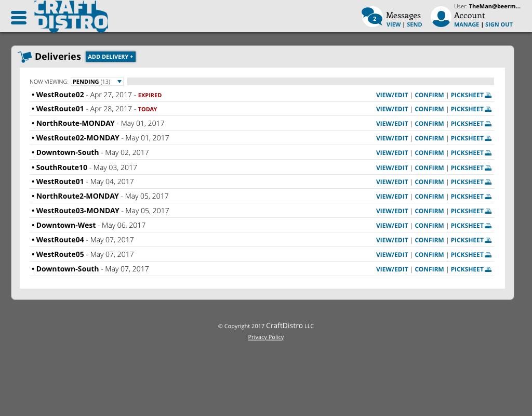Screen dimensions: 532x416
Task: Click the CraftDistro logo
Action: [x=71, y=17]
